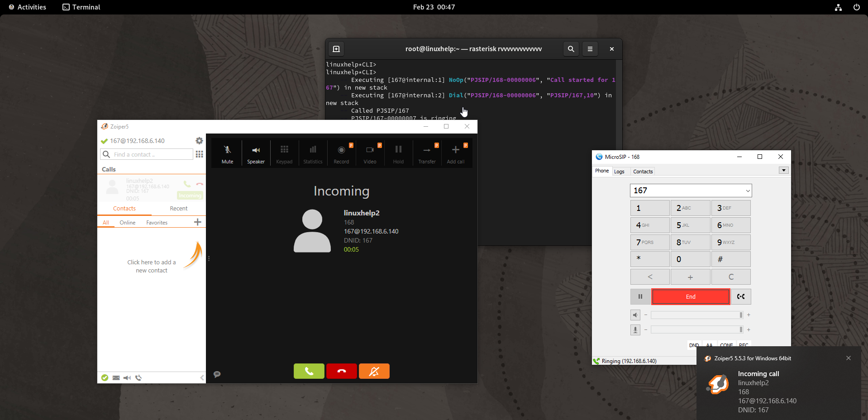This screenshot has width=868, height=420.
Task: End the call in MicroSIP
Action: coord(691,296)
